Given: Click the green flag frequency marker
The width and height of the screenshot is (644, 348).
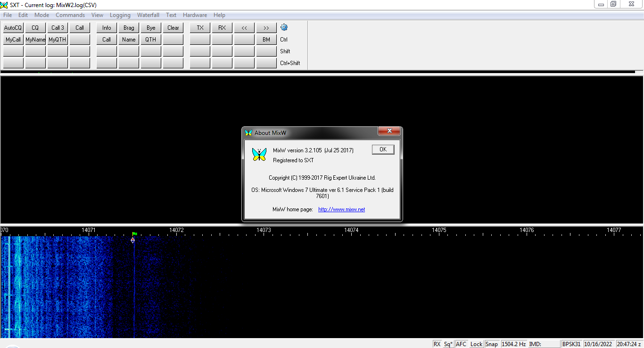Looking at the screenshot, I should coord(135,233).
